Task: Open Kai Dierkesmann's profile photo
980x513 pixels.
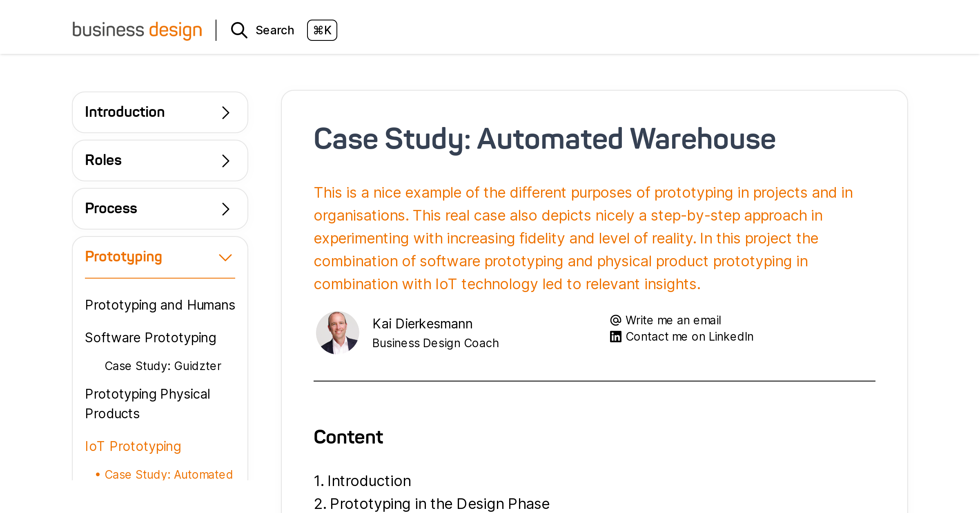Action: 337,333
